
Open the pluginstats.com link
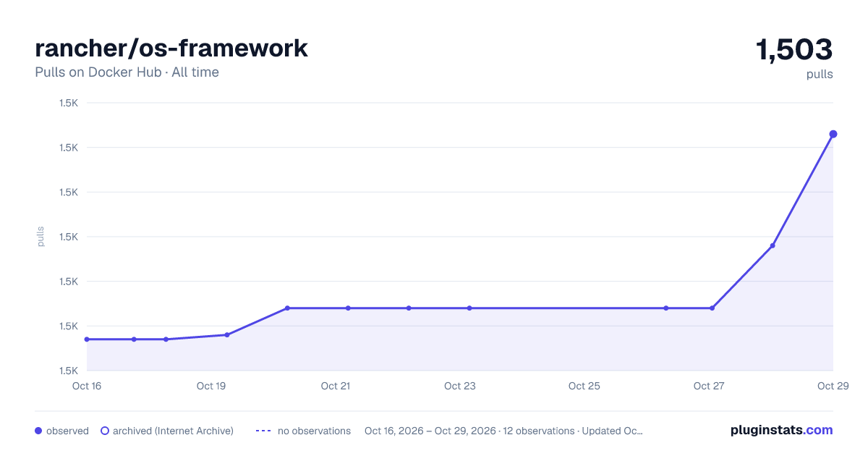click(x=782, y=430)
